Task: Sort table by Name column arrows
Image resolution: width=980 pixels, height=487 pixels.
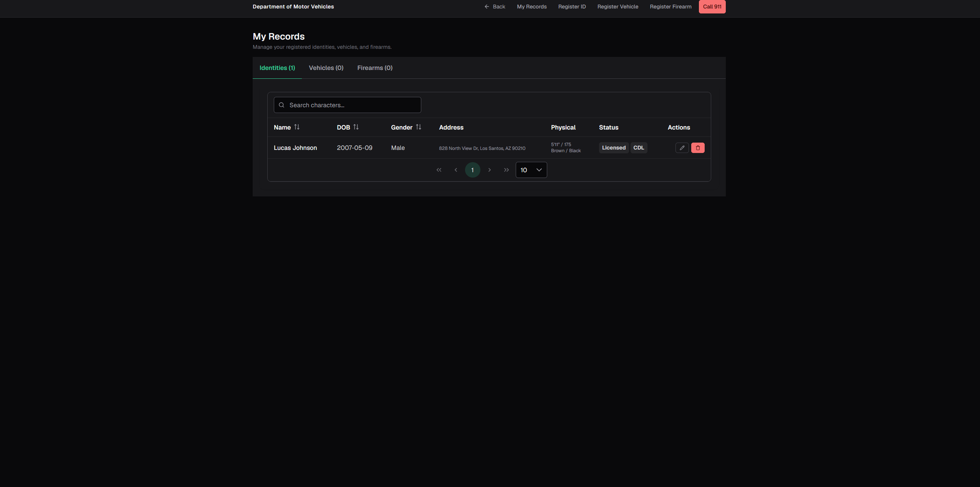Action: [297, 127]
